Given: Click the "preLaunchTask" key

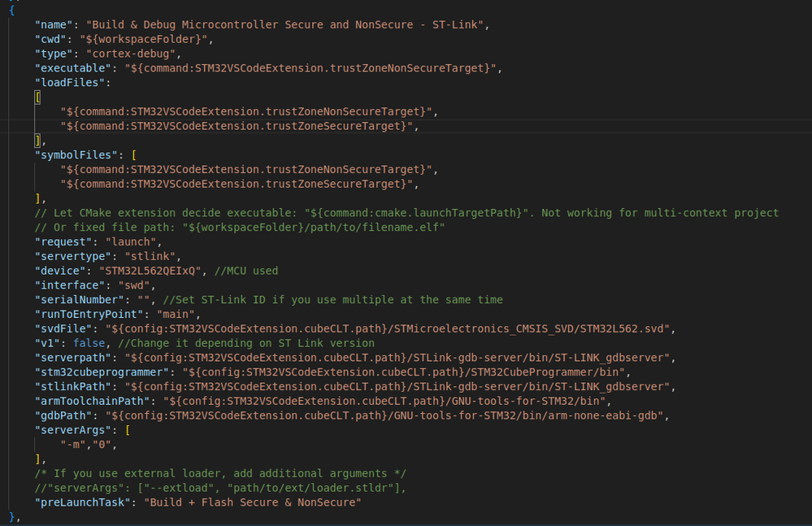Looking at the screenshot, I should pyautogui.click(x=83, y=503).
